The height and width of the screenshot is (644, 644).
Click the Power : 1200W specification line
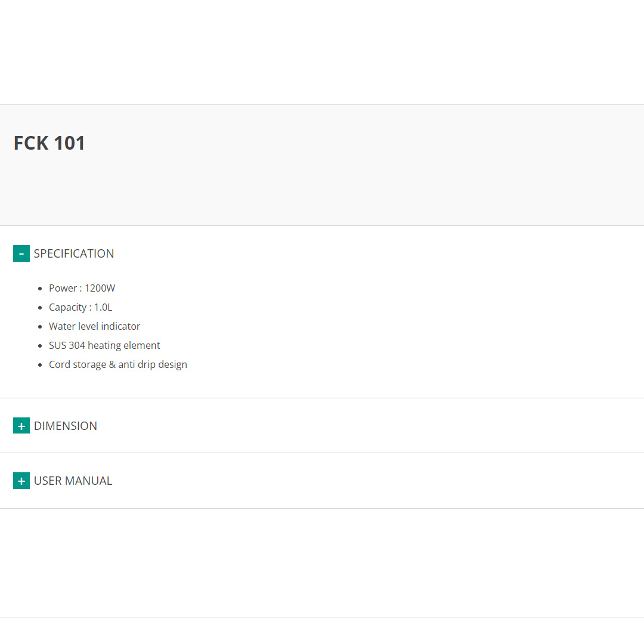pyautogui.click(x=82, y=288)
